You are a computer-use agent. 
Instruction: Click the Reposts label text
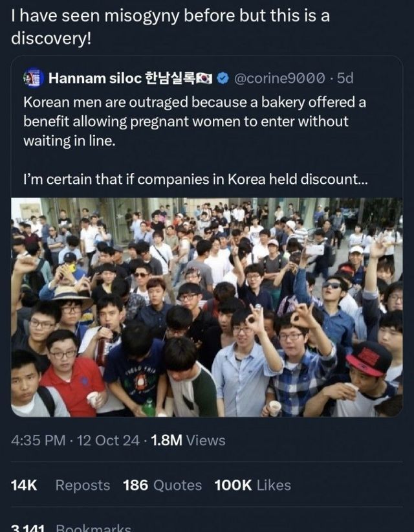83,485
